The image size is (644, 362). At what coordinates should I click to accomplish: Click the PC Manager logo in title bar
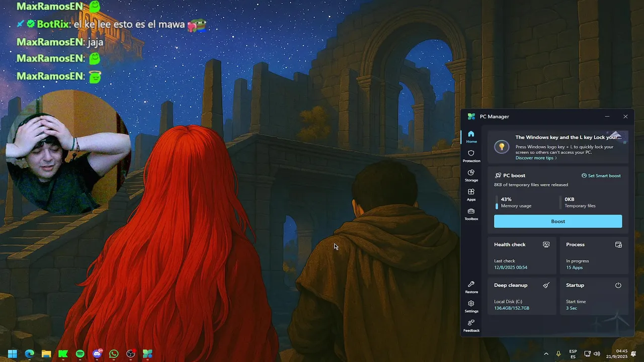point(471,116)
